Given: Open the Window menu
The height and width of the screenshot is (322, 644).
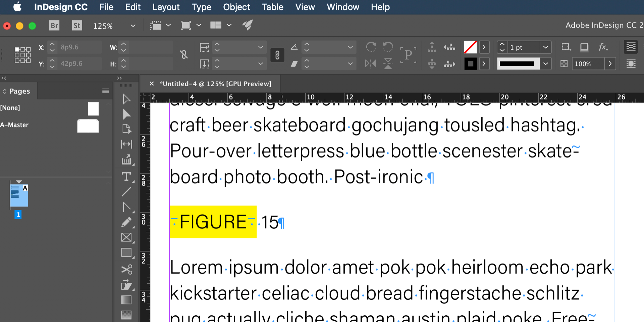Looking at the screenshot, I should pos(343,7).
